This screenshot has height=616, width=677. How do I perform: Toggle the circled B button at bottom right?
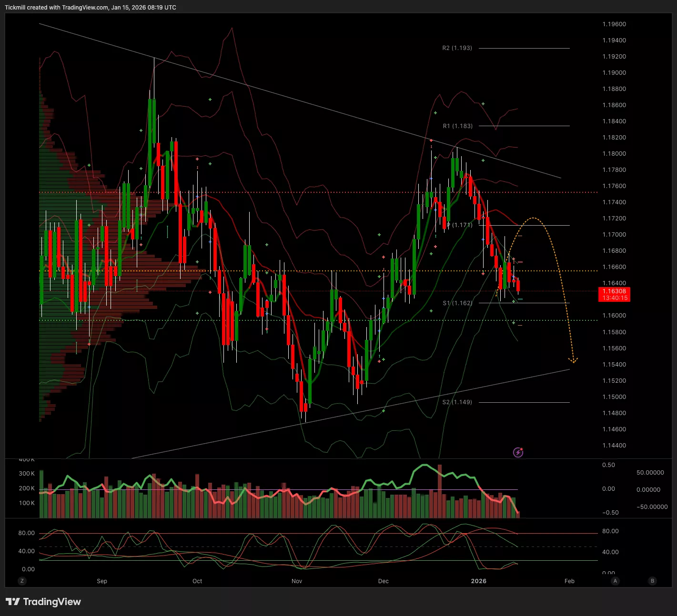click(652, 581)
